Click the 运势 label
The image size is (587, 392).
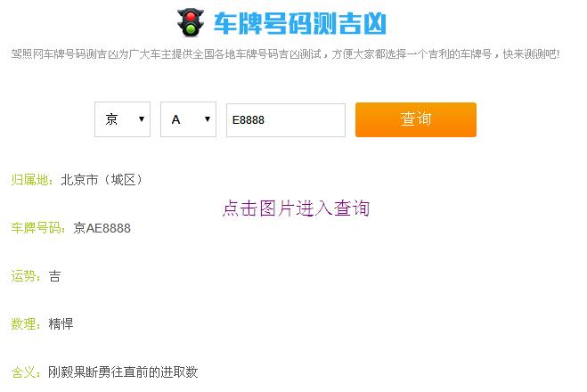[26, 276]
